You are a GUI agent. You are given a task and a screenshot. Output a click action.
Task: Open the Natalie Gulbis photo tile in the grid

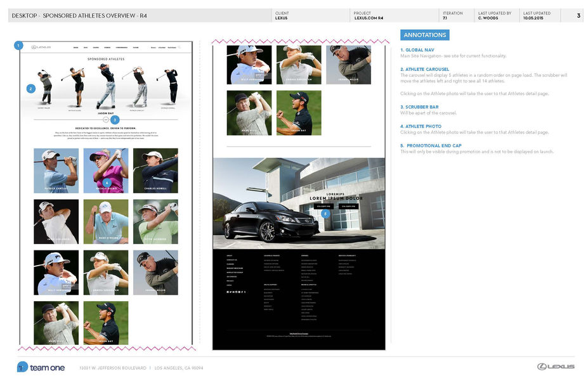pos(106,171)
